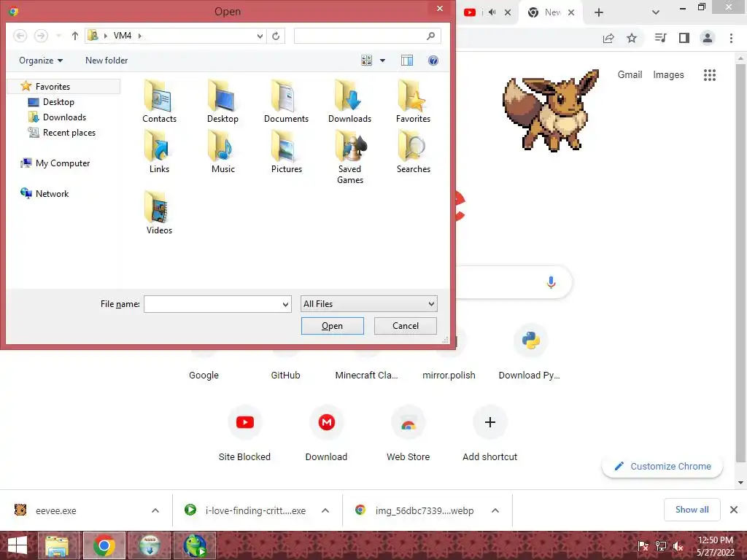747x560 pixels.
Task: Open the Gmail link
Action: [x=630, y=75]
